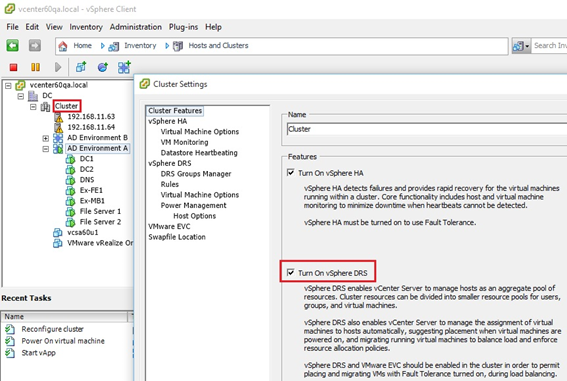Click the vcenter60qa.local server icon in tree
567x381 pixels.
point(20,85)
